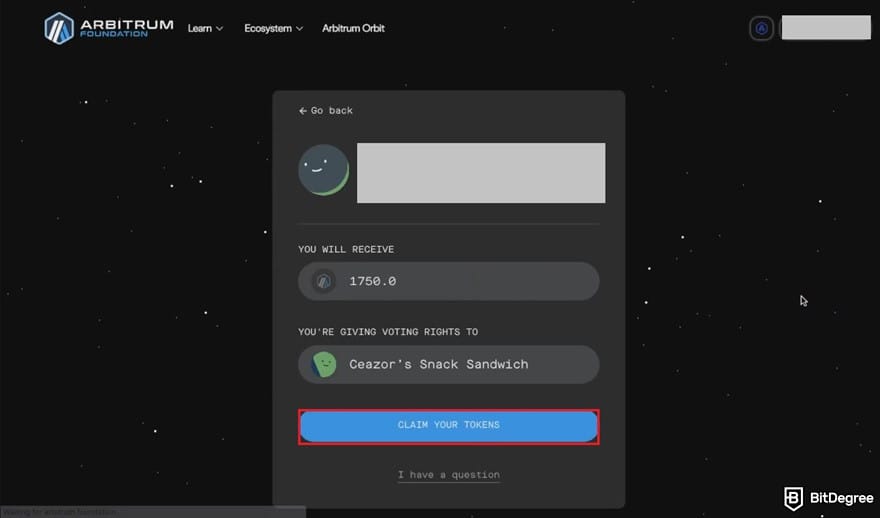
Task: Click the round wallet icon in header
Action: tap(761, 28)
